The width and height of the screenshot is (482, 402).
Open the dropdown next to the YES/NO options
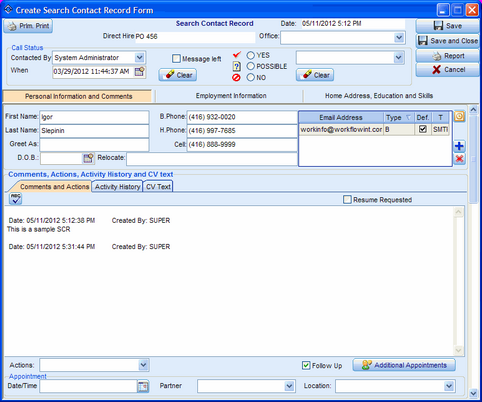click(x=398, y=58)
